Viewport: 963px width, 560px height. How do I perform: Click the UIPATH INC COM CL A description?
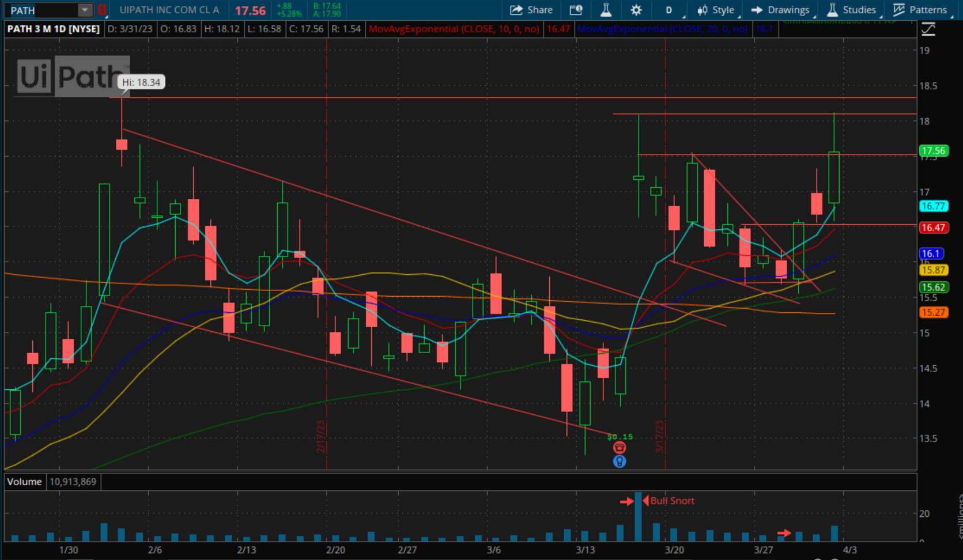click(x=169, y=10)
